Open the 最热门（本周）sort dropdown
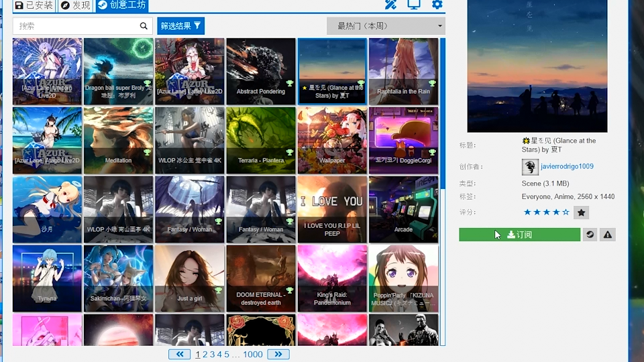The image size is (644, 362). coord(386,26)
